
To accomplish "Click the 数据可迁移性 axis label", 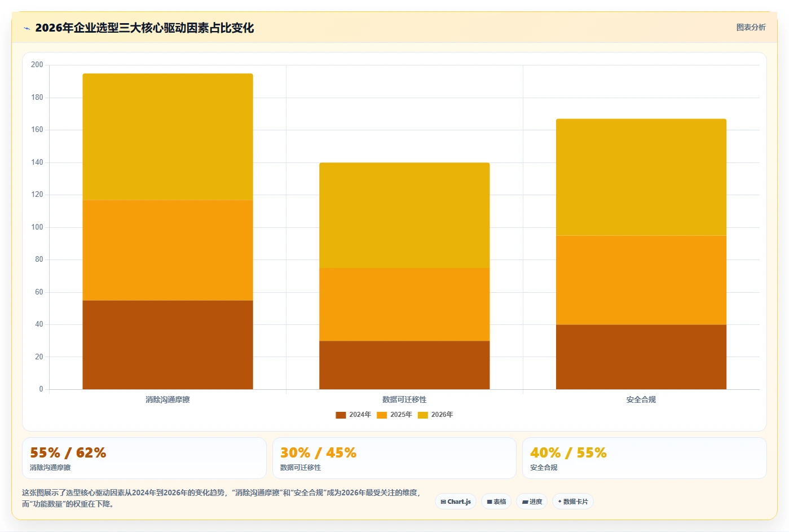I will [x=404, y=399].
